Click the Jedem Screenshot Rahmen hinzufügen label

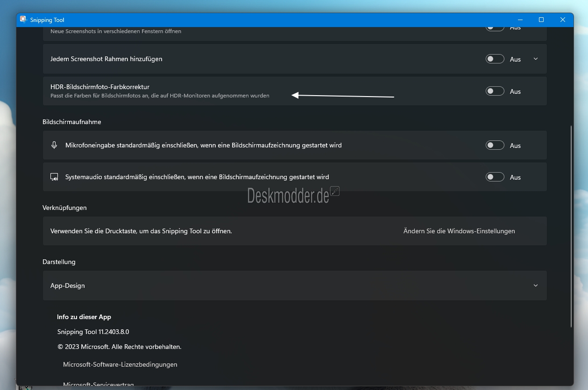[106, 59]
